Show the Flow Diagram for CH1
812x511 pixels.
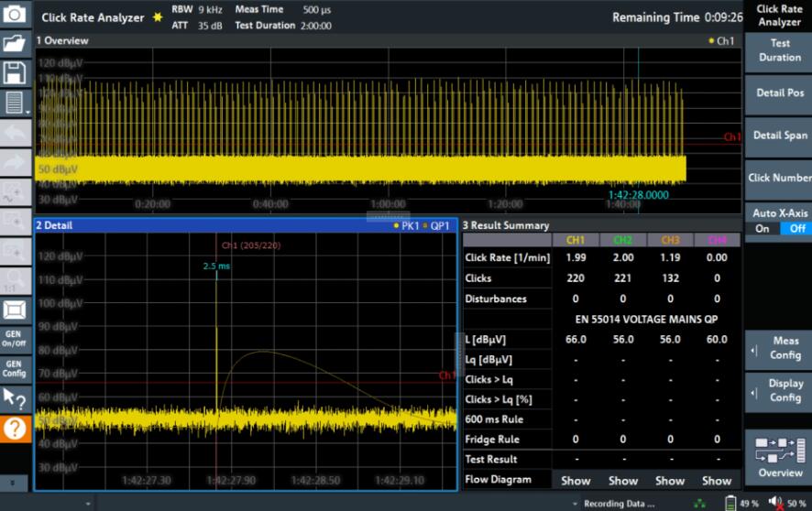click(576, 481)
